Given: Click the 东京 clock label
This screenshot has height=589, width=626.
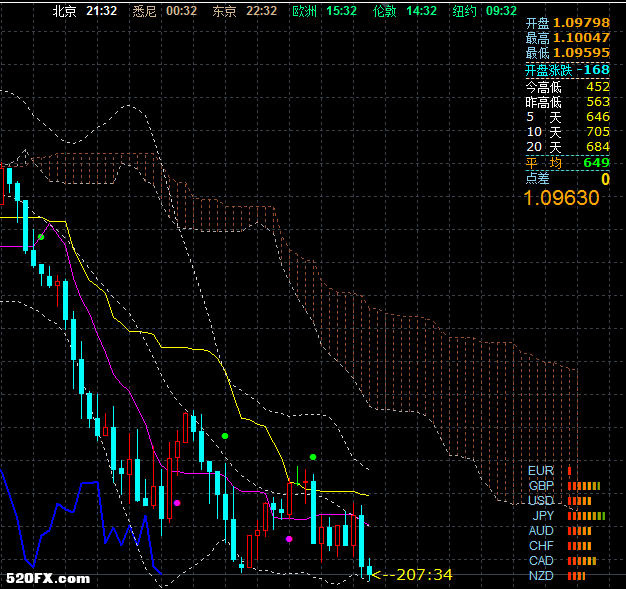Looking at the screenshot, I should click(x=224, y=11).
